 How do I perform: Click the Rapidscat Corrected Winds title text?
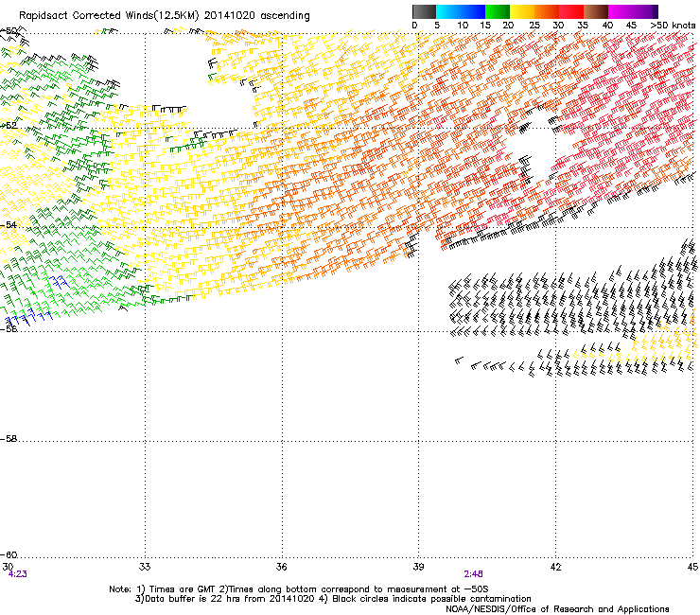(x=165, y=16)
